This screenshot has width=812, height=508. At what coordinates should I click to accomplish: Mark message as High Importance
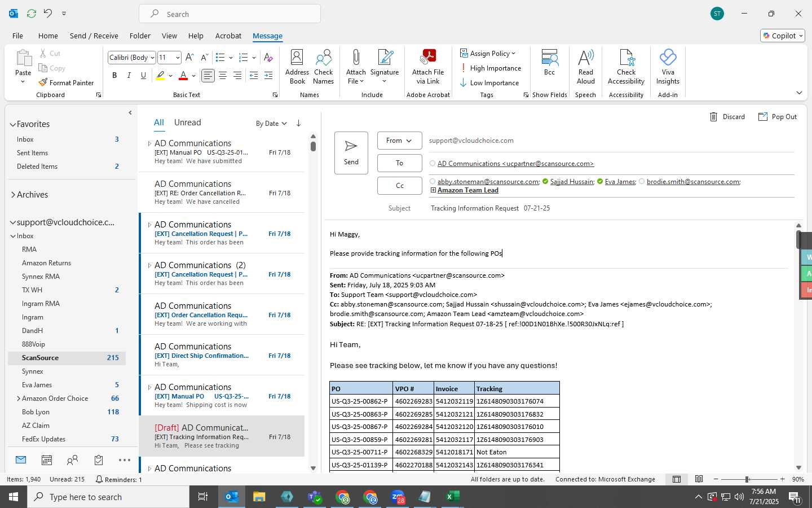click(491, 68)
